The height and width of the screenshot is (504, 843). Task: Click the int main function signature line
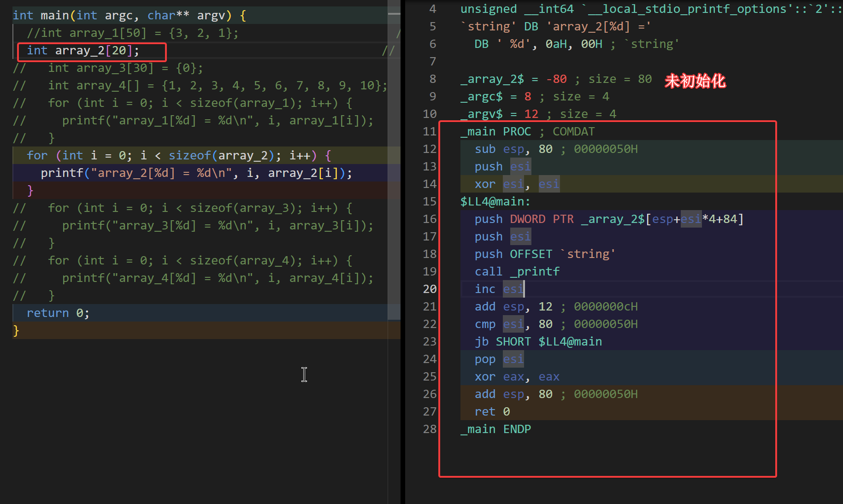pos(129,16)
